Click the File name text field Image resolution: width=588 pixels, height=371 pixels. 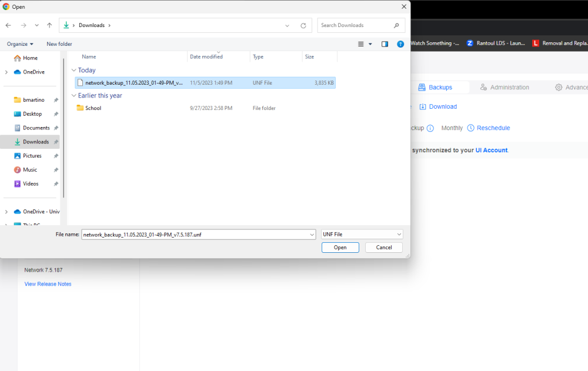click(x=195, y=235)
